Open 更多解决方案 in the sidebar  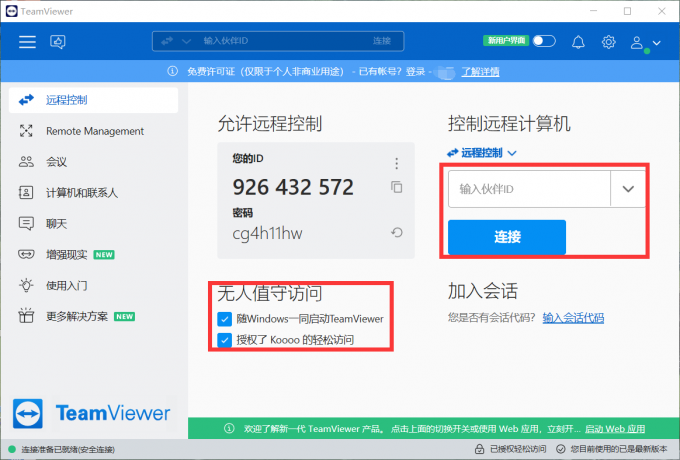coord(93,316)
